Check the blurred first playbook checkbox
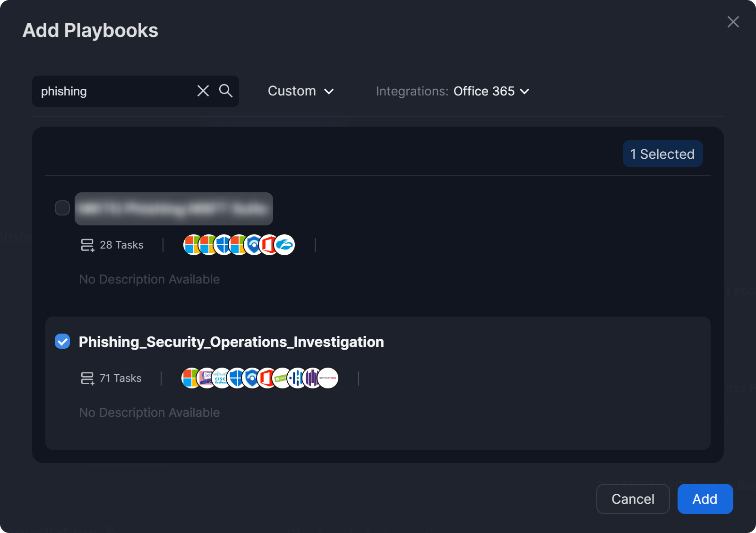The image size is (756, 533). (x=62, y=208)
